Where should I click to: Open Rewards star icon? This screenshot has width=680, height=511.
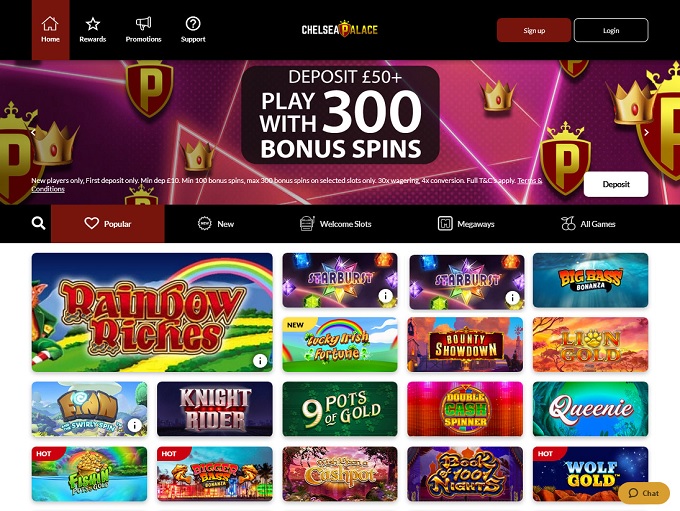[x=92, y=23]
